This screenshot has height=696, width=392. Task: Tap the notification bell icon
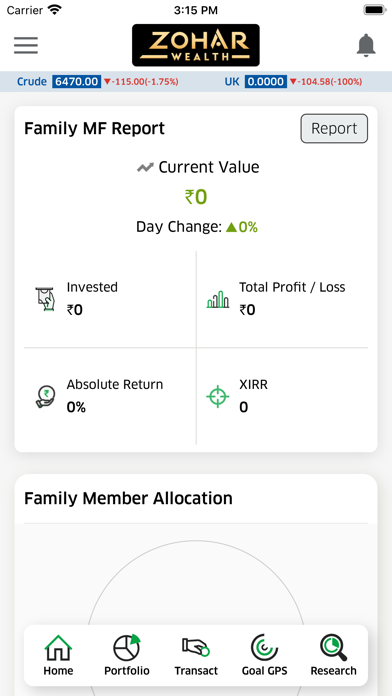(366, 45)
